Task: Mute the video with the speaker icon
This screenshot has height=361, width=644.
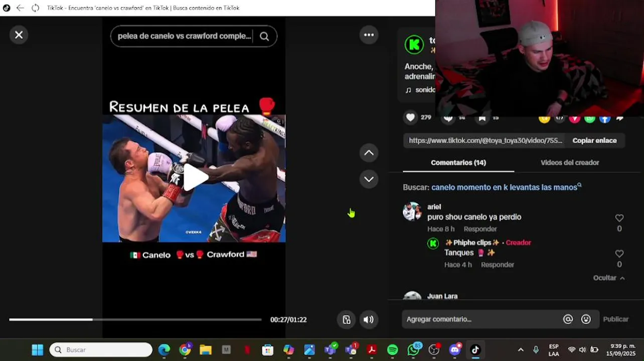Action: tap(369, 319)
